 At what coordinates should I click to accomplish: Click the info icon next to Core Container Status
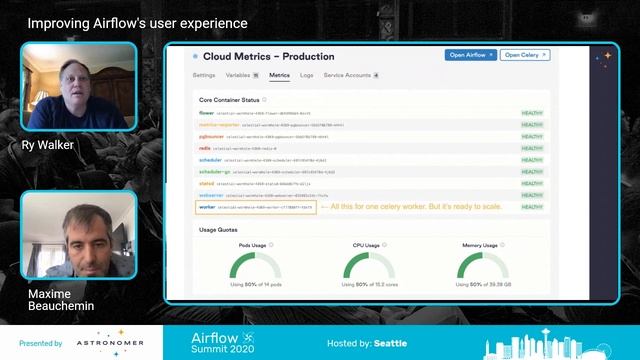click(x=264, y=100)
